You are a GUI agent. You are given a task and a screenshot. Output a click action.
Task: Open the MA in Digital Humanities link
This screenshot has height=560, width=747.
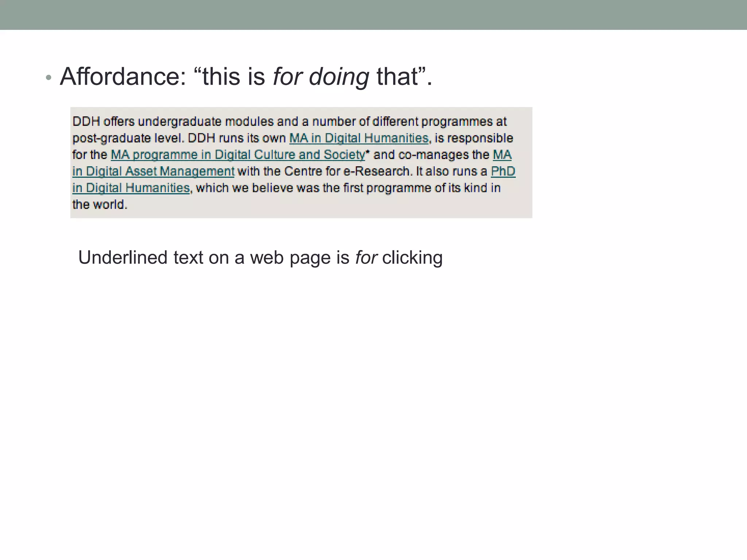(x=359, y=138)
